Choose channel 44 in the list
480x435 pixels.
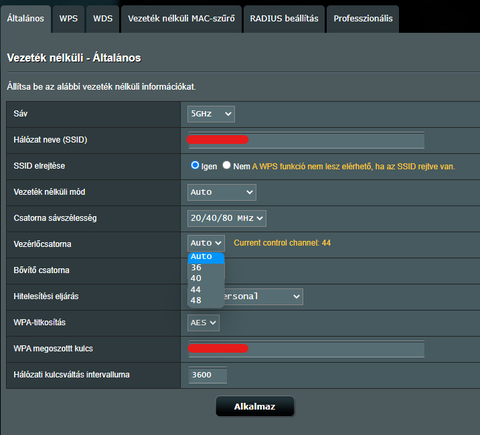coord(206,289)
